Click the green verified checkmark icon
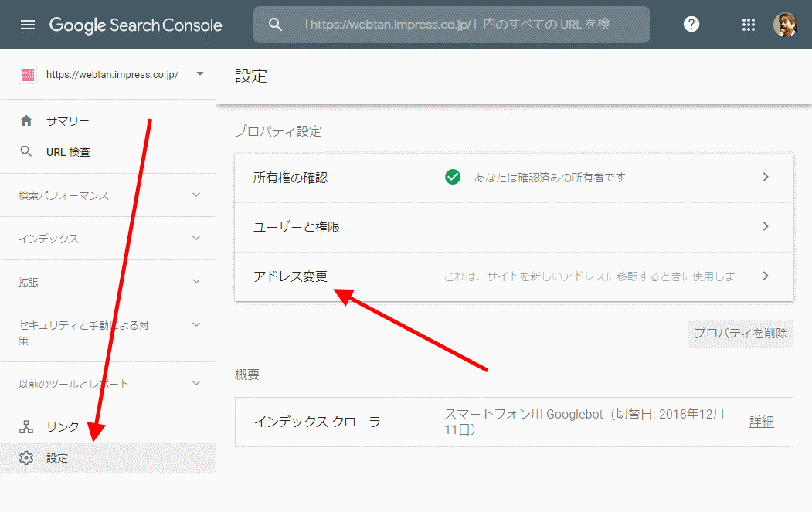This screenshot has width=812, height=512. (x=453, y=177)
